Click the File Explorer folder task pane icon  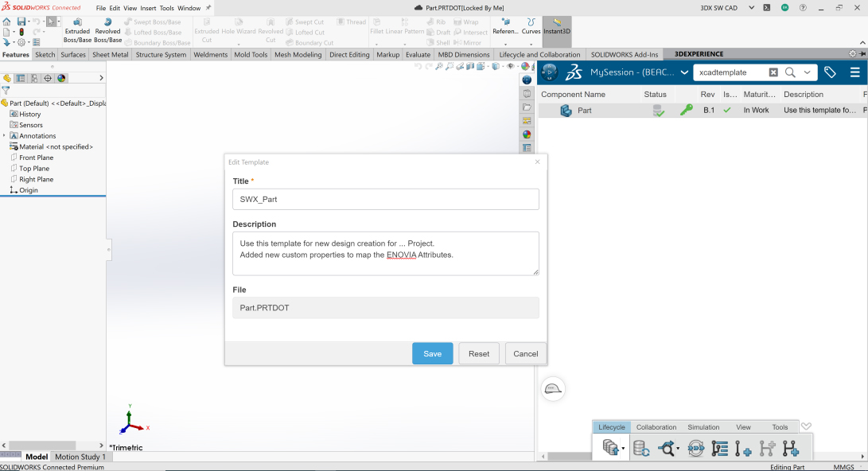tap(527, 107)
